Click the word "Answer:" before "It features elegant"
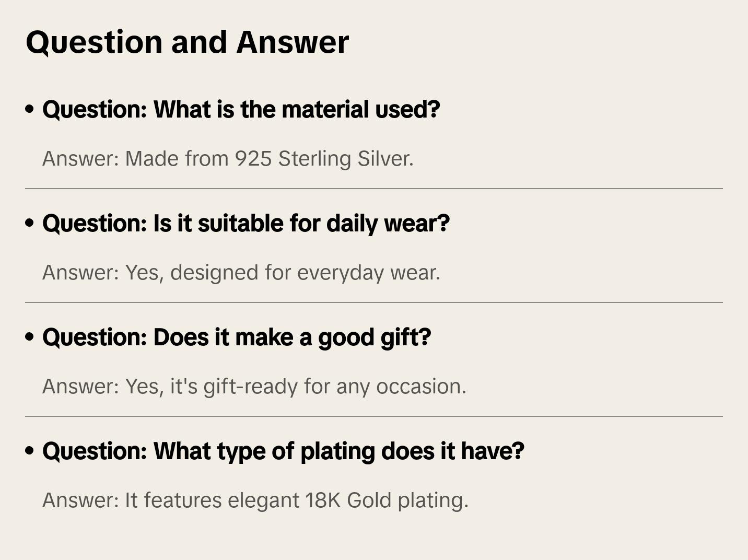 pyautogui.click(x=81, y=500)
